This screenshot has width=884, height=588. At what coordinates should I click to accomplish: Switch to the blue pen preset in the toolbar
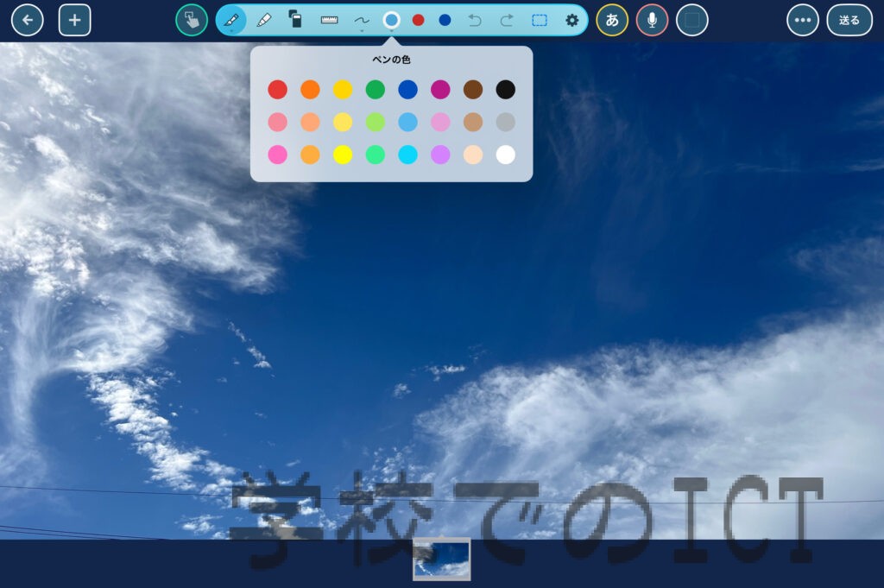(x=445, y=20)
